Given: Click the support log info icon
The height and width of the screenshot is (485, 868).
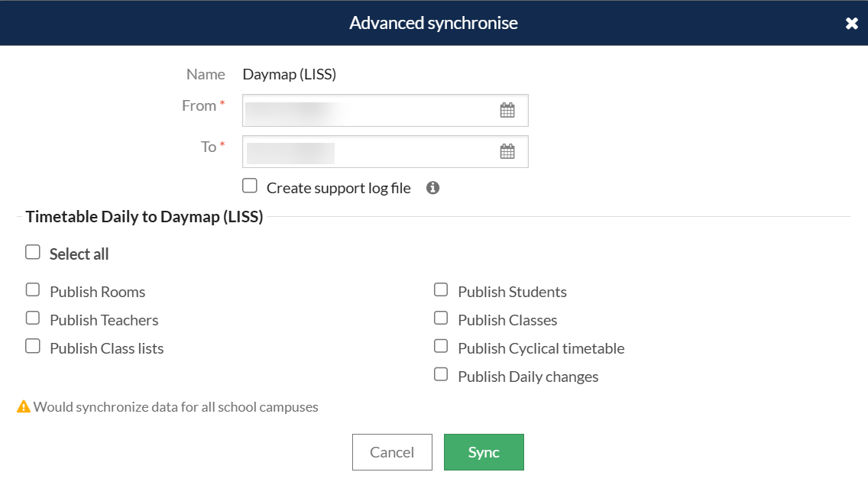Looking at the screenshot, I should point(432,188).
